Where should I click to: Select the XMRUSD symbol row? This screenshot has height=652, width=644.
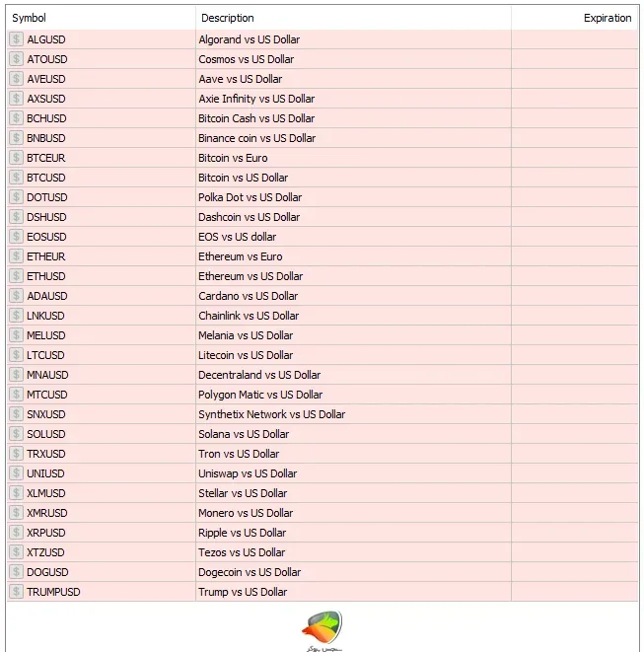coord(322,513)
